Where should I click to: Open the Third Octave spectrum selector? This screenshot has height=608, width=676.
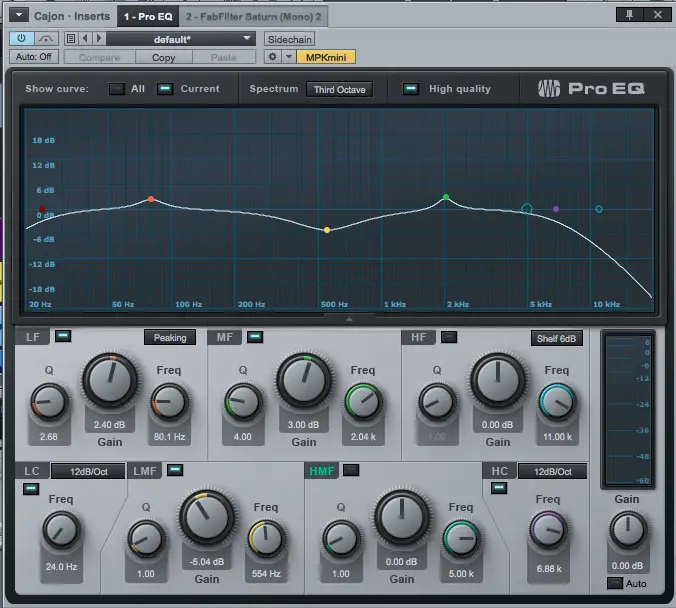(x=339, y=89)
